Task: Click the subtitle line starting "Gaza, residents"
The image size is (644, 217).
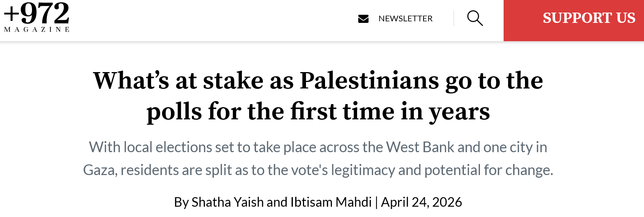Action: tap(318, 170)
